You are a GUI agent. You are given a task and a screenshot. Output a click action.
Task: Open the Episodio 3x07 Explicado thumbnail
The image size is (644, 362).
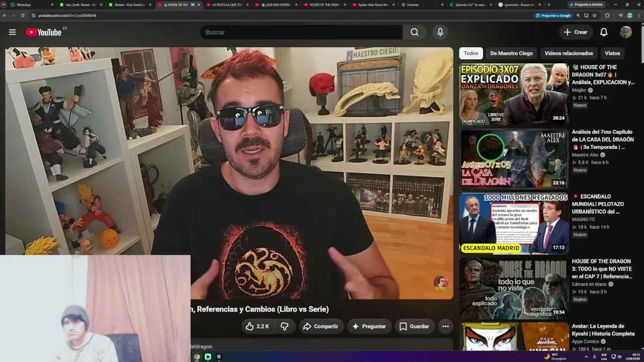514,94
